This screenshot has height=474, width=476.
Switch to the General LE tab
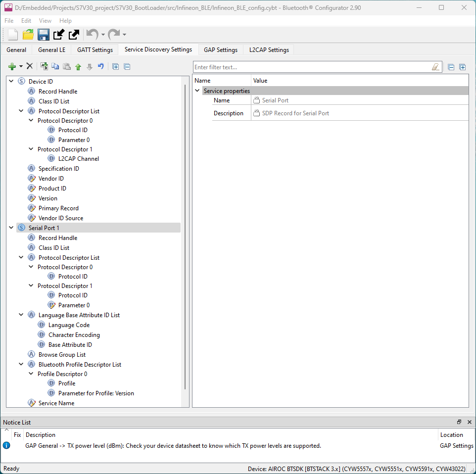[x=51, y=50]
